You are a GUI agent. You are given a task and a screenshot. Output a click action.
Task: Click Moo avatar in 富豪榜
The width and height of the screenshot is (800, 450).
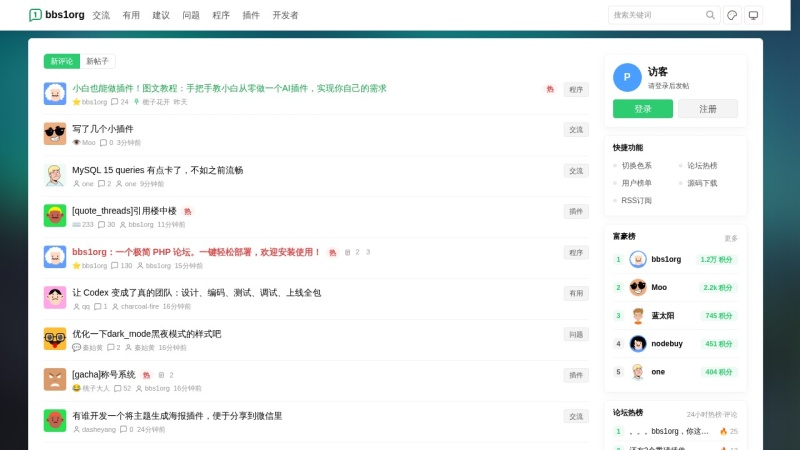click(638, 287)
